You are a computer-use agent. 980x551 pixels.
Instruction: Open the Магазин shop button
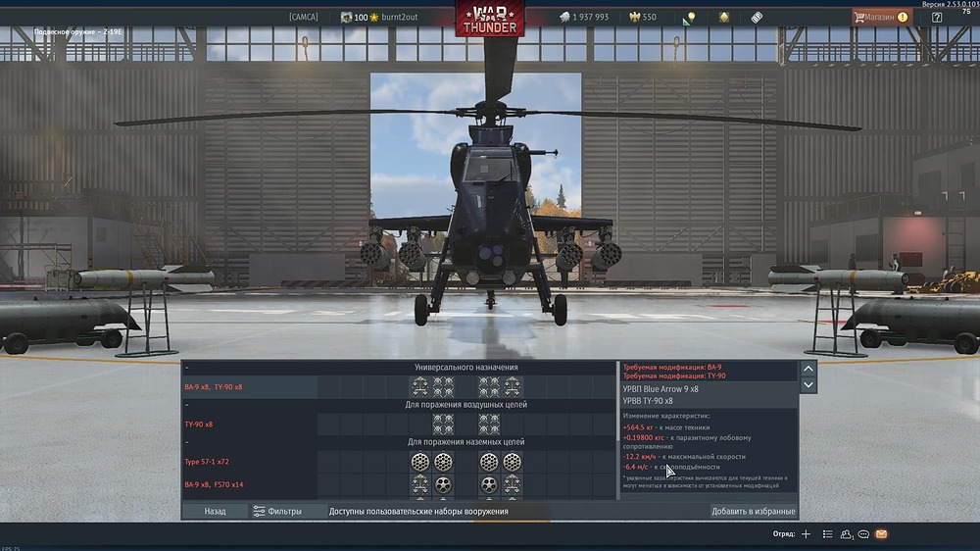pos(879,18)
